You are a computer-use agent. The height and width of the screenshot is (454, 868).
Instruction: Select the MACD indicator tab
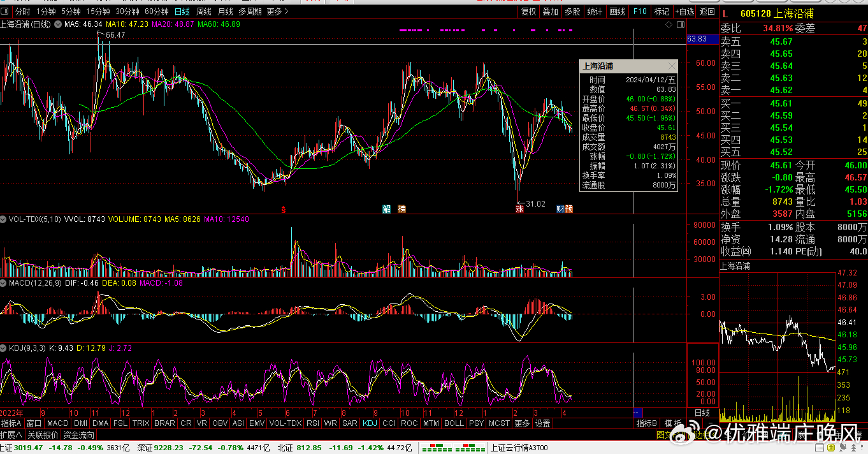(x=57, y=423)
